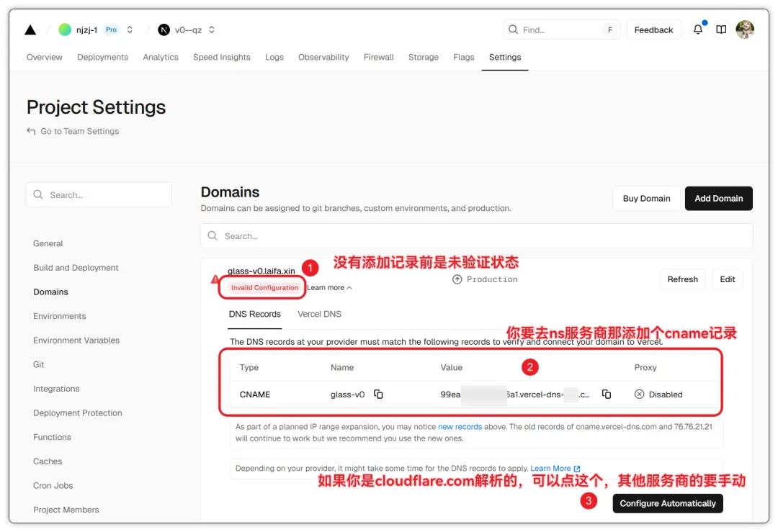Open the Analytics tab
This screenshot has width=778, height=532.
click(x=160, y=57)
